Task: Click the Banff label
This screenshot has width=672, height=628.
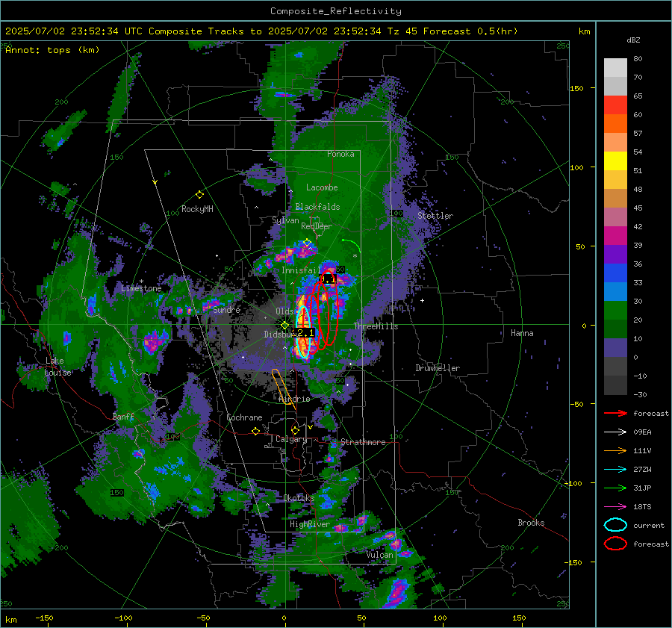Action: (123, 416)
